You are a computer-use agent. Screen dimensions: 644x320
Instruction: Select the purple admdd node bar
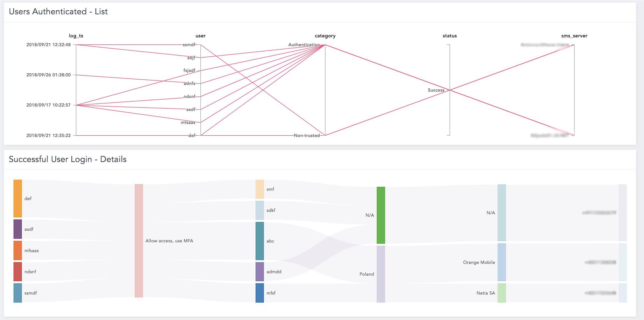click(260, 272)
